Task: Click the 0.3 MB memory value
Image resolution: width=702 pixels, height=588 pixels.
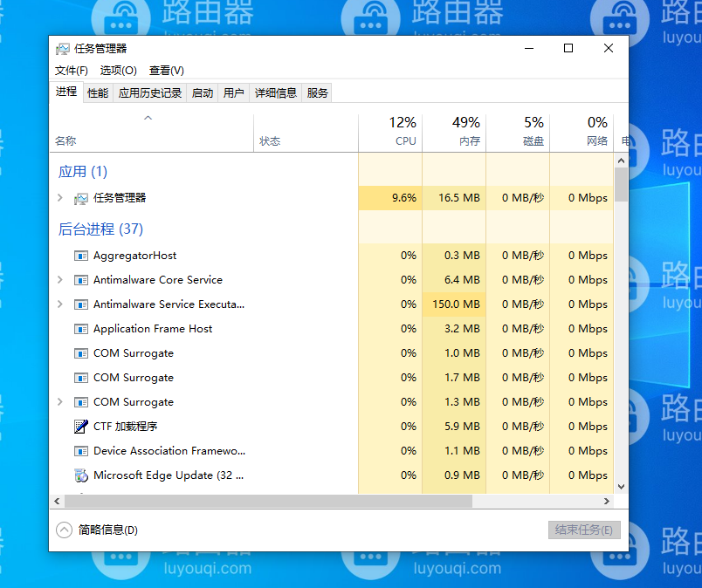Action: click(x=462, y=256)
